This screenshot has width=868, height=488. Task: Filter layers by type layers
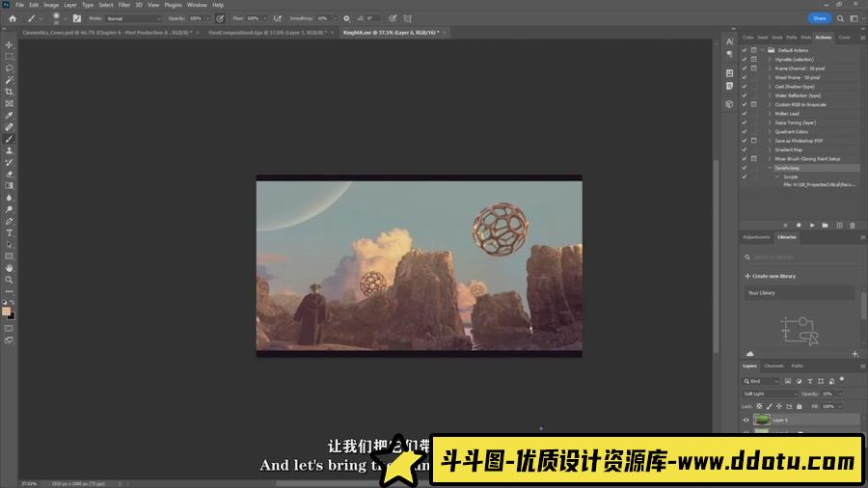tap(810, 381)
